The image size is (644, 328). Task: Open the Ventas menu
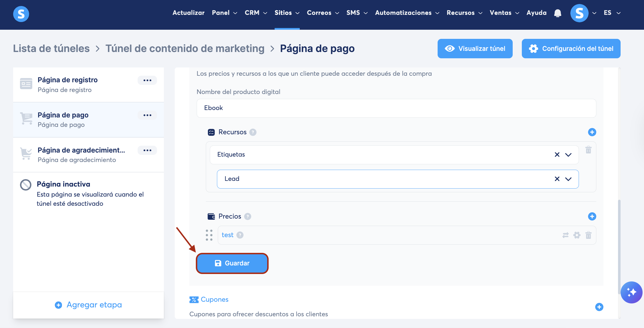[504, 13]
